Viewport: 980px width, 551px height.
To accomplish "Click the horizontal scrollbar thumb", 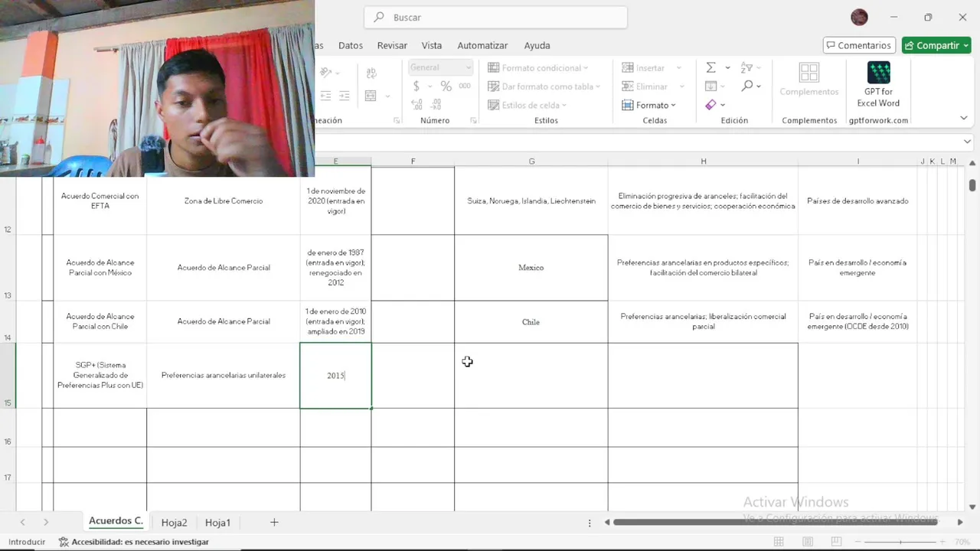I will [775, 522].
